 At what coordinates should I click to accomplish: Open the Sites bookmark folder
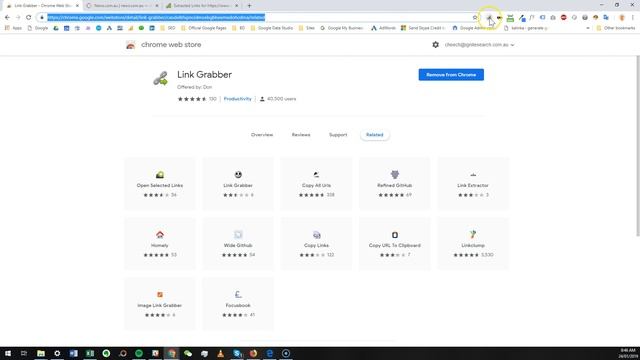pos(307,28)
